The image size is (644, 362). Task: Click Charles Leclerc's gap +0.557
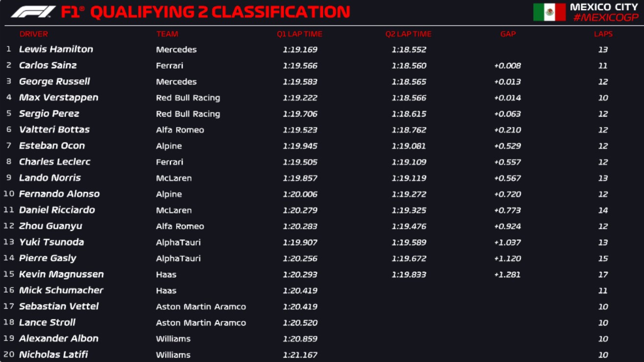pos(507,162)
